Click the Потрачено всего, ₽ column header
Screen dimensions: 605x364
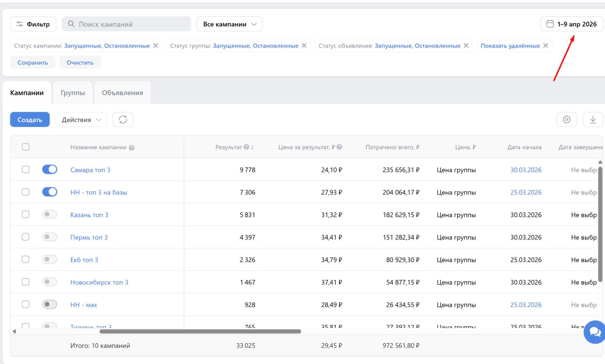click(392, 147)
